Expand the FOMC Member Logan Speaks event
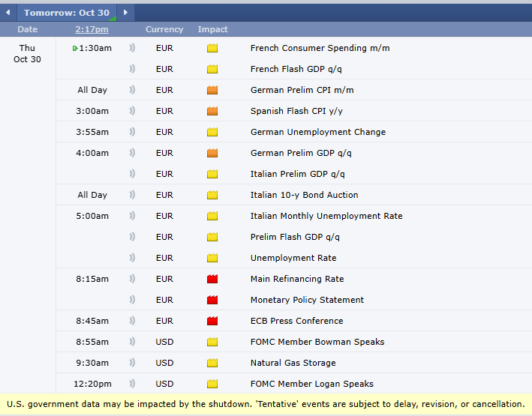 [x=311, y=384]
